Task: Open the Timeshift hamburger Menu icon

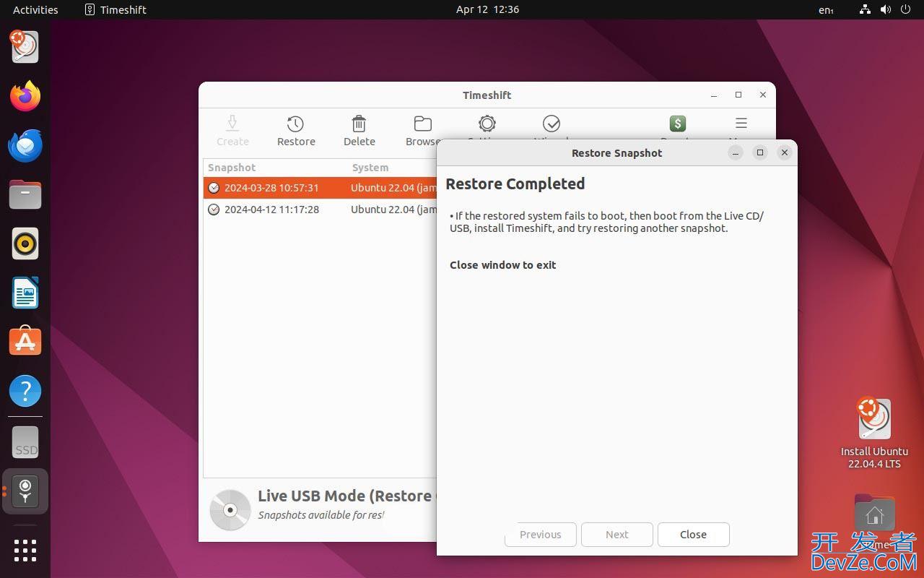Action: tap(741, 123)
